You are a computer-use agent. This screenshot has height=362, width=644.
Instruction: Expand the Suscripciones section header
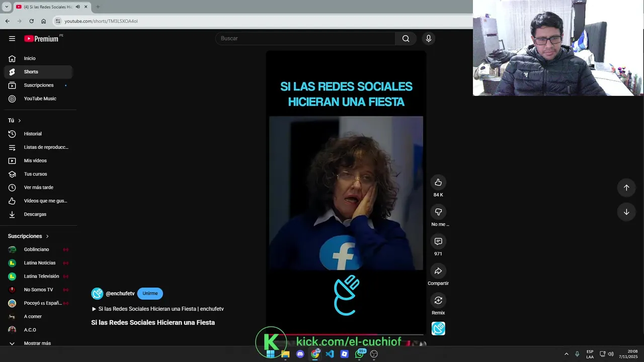28,236
